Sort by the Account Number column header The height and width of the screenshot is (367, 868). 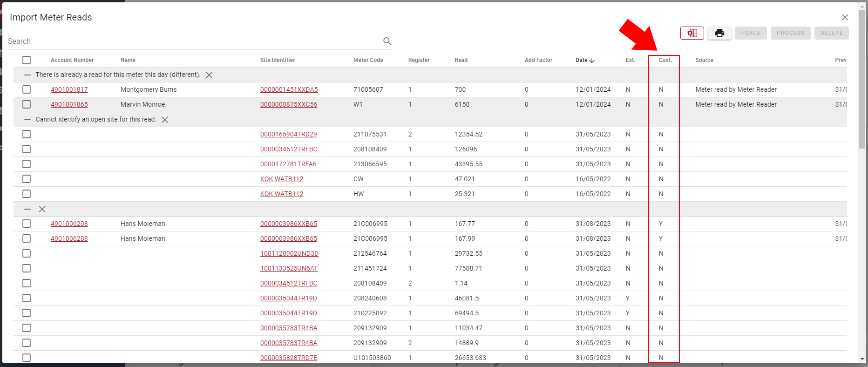coord(72,60)
